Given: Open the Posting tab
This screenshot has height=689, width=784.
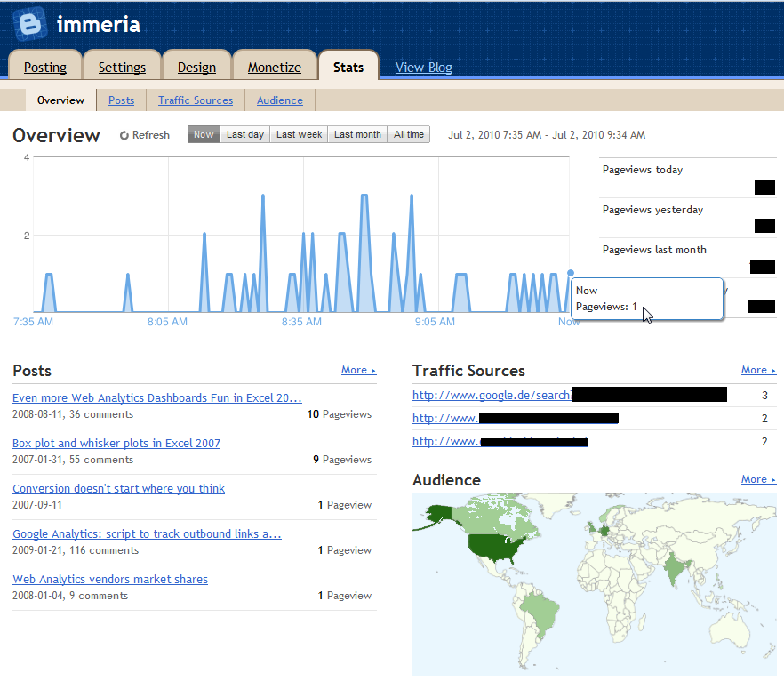Looking at the screenshot, I should tap(44, 67).
